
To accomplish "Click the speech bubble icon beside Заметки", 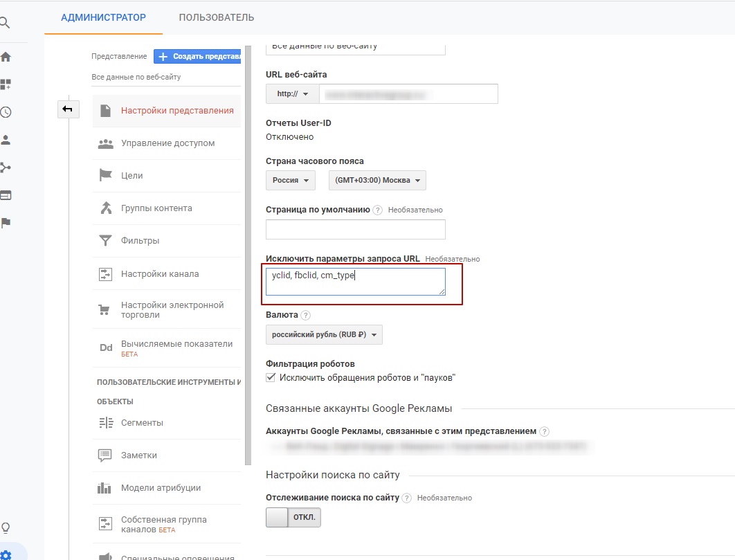I will [x=105, y=455].
